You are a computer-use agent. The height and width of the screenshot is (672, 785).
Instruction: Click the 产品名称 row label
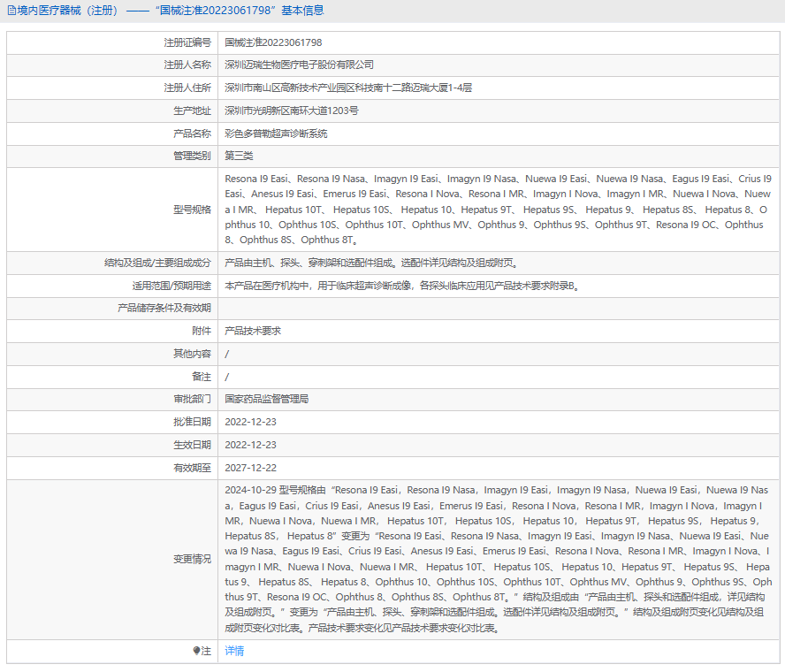[x=192, y=134]
